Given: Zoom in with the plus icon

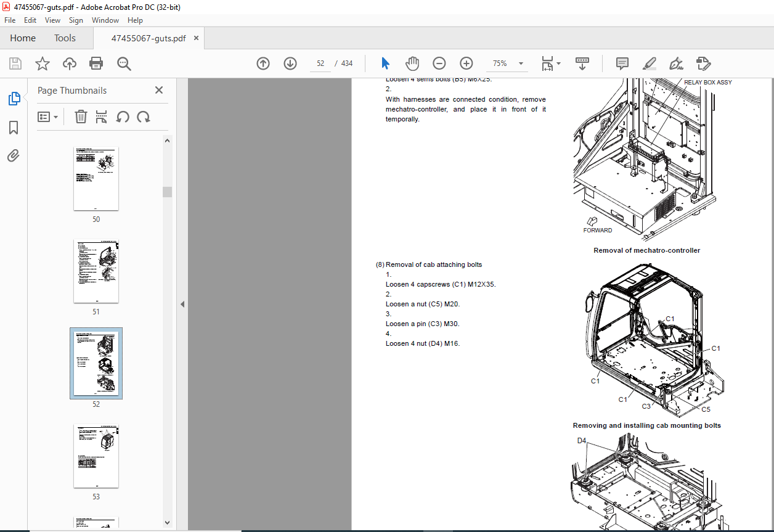Looking at the screenshot, I should pyautogui.click(x=466, y=63).
